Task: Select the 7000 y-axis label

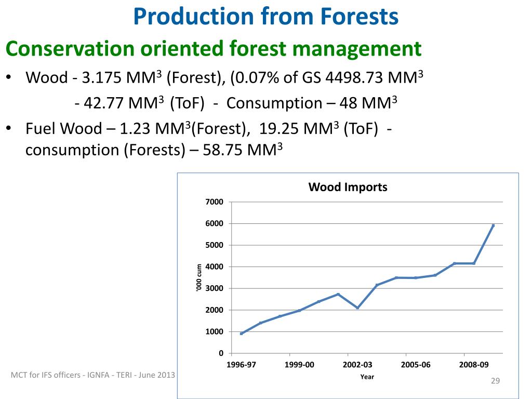Action: [215, 202]
